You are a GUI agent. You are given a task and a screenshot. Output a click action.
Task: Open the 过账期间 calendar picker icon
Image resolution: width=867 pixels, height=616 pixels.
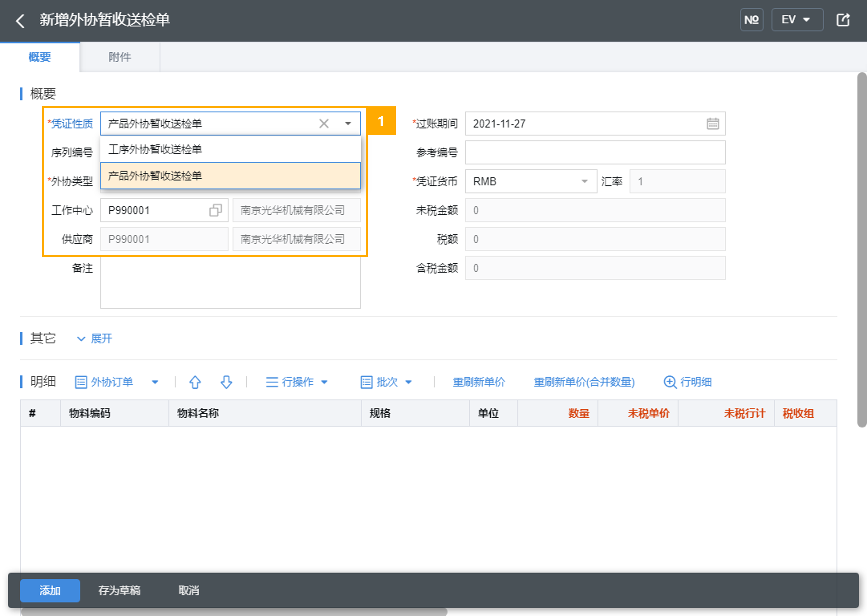point(713,124)
